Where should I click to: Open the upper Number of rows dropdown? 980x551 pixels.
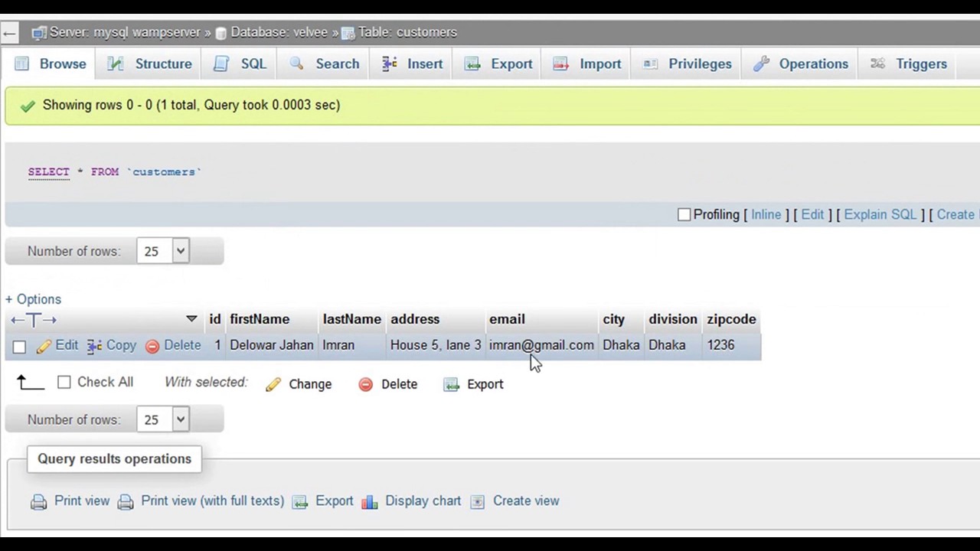[162, 251]
